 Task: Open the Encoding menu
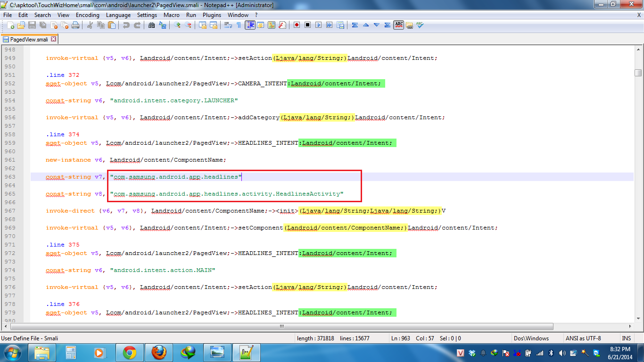(x=88, y=15)
